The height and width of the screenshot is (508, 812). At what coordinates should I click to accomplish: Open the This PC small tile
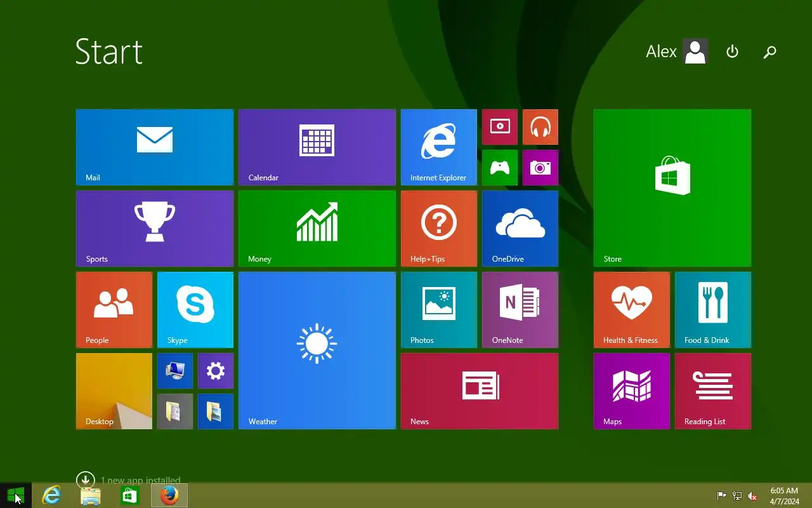click(175, 371)
